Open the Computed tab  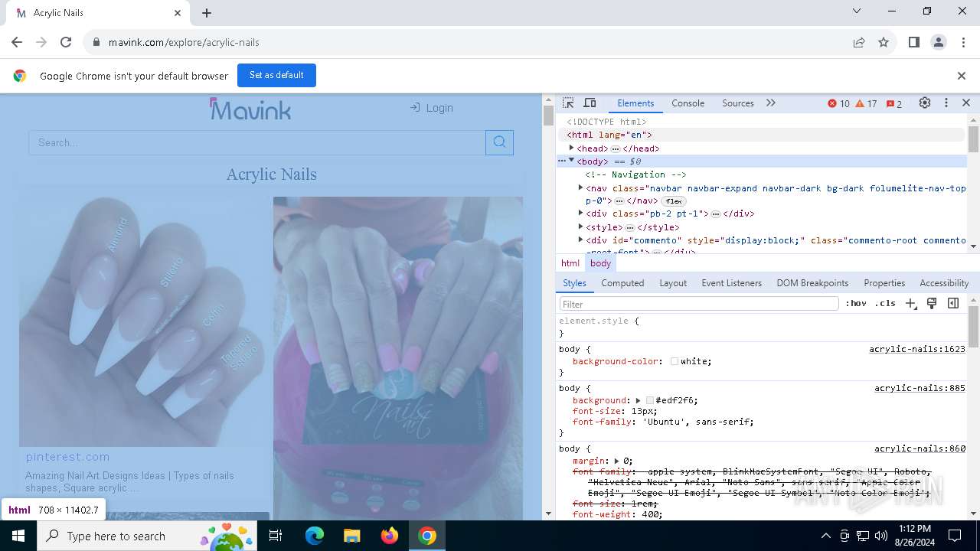(622, 283)
